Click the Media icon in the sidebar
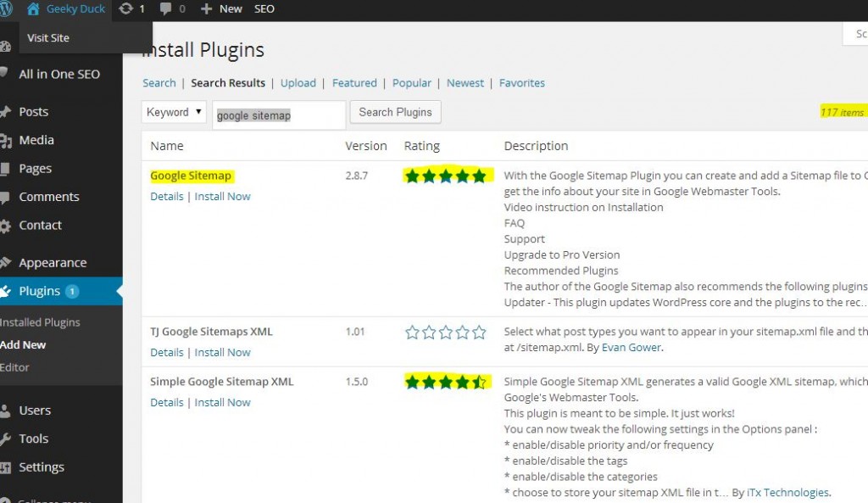 pos(6,141)
